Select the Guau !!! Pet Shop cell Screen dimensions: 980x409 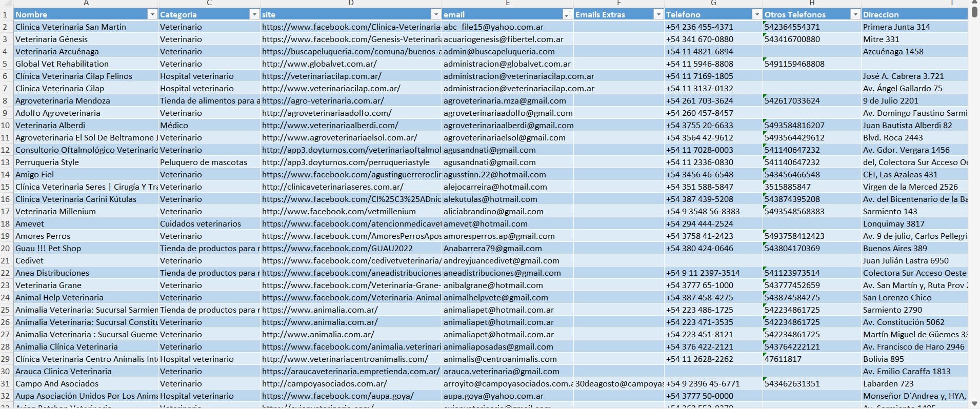tap(86, 248)
